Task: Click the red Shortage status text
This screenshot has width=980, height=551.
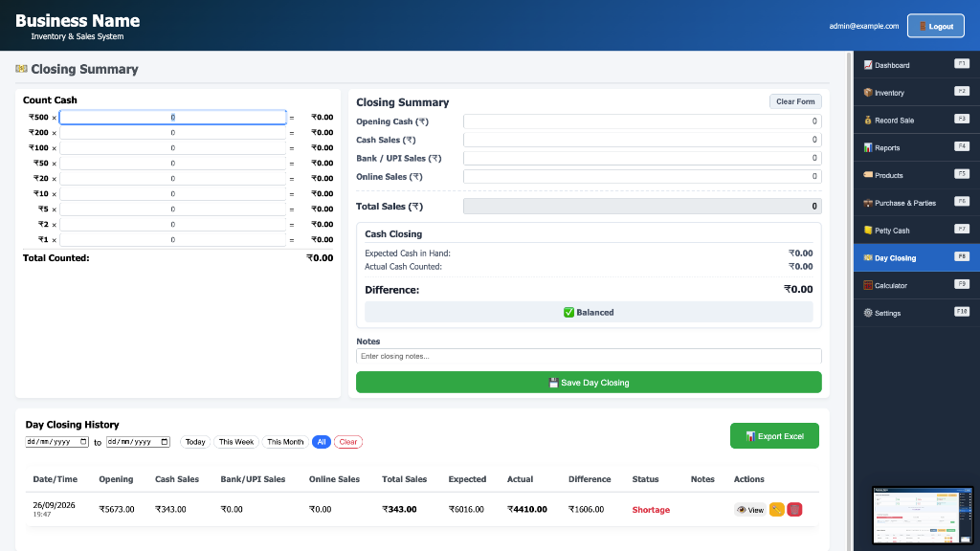Action: pyautogui.click(x=651, y=510)
